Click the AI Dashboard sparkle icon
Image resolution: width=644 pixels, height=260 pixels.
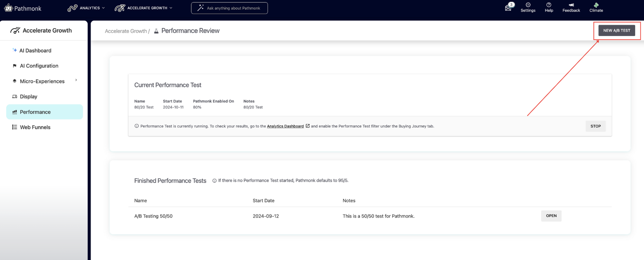15,50
